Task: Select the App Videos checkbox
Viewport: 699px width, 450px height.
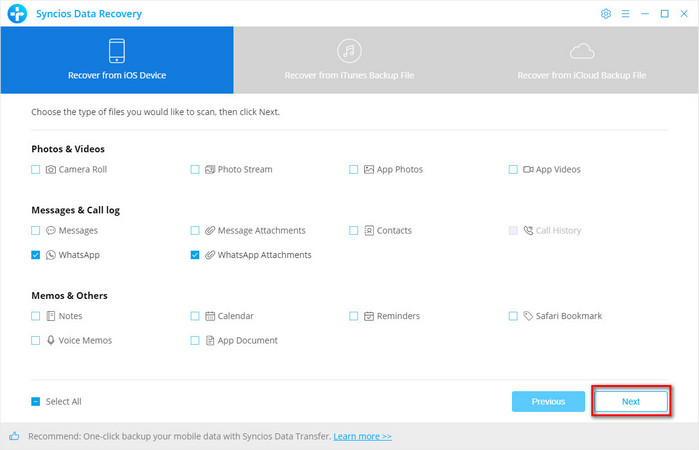Action: point(513,169)
